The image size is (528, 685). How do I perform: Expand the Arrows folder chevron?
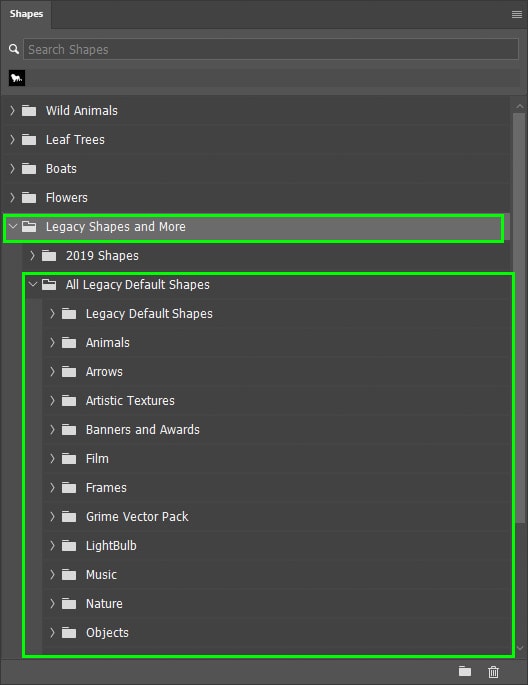52,371
